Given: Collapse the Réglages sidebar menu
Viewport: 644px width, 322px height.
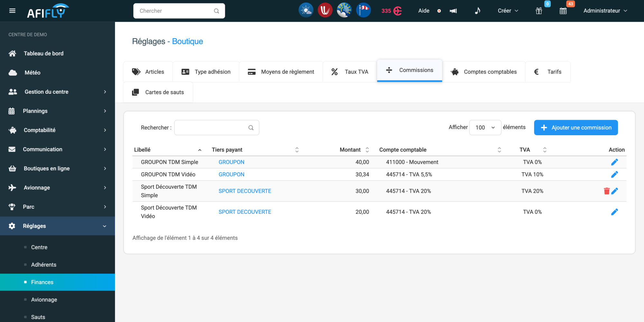Looking at the screenshot, I should pyautogui.click(x=57, y=226).
